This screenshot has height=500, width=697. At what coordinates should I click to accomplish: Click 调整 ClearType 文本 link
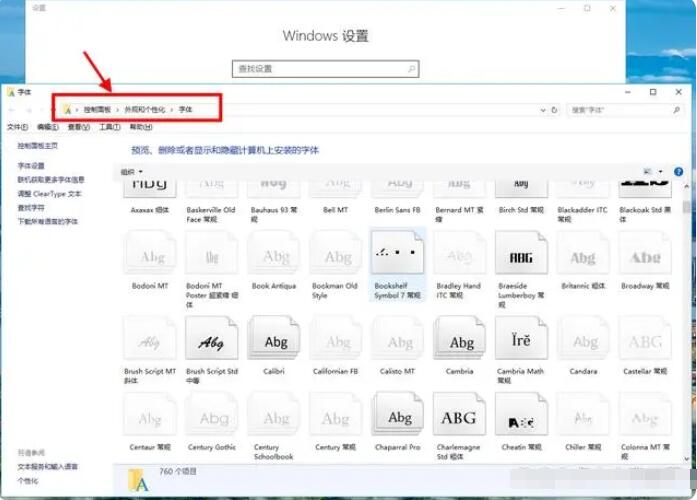coord(49,194)
